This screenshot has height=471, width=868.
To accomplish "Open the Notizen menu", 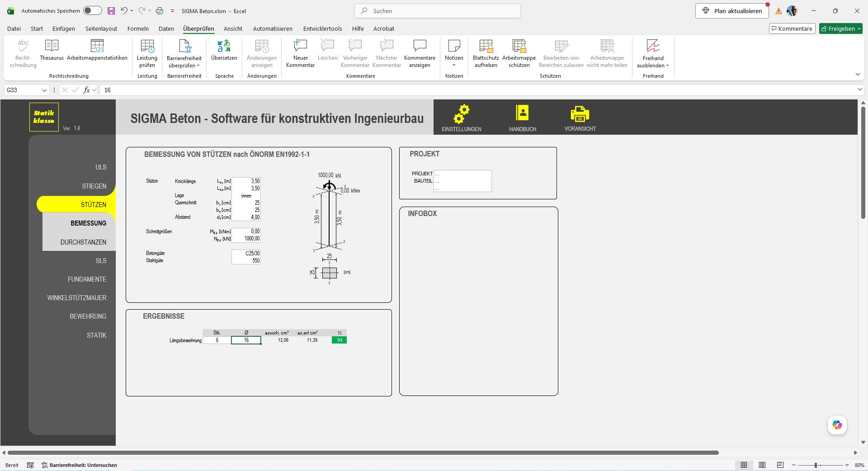I will 454,53.
